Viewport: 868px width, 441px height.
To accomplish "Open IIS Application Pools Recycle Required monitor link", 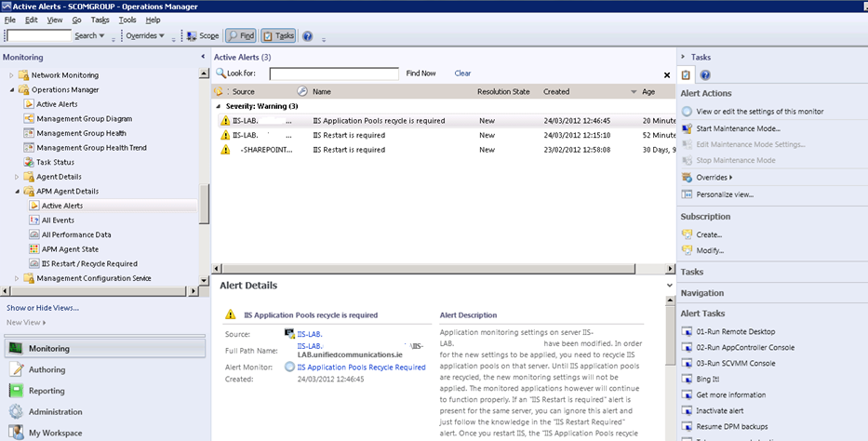I will (362, 367).
